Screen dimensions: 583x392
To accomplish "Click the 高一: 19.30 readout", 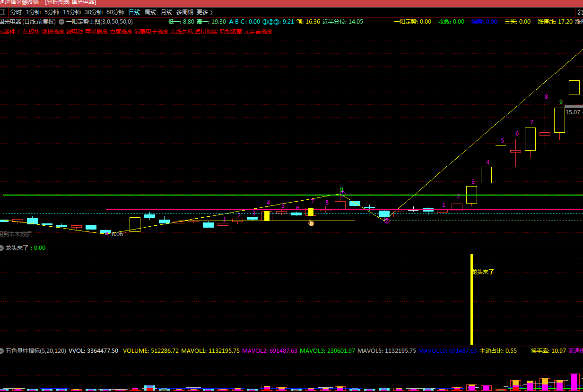I will point(211,22).
